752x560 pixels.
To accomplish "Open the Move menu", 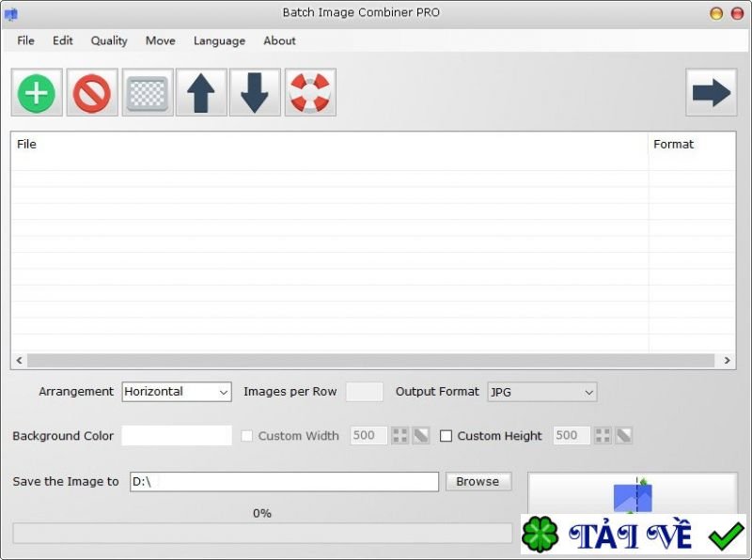I will (x=160, y=40).
